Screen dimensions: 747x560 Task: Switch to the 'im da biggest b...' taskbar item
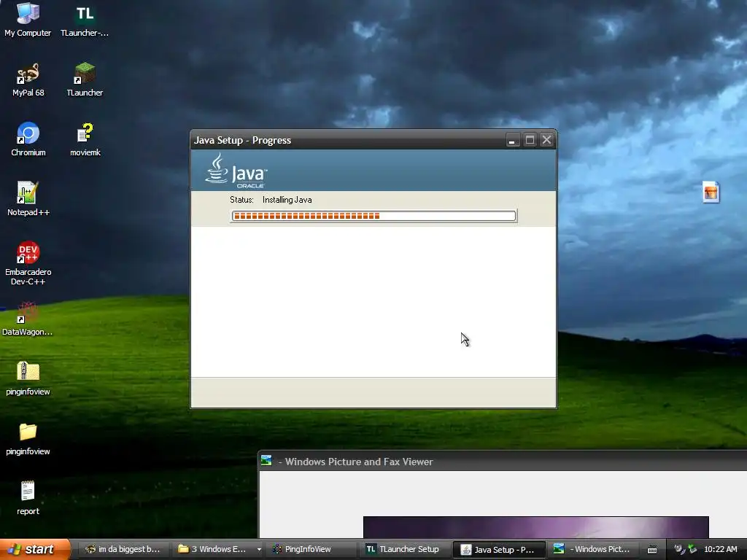click(123, 549)
